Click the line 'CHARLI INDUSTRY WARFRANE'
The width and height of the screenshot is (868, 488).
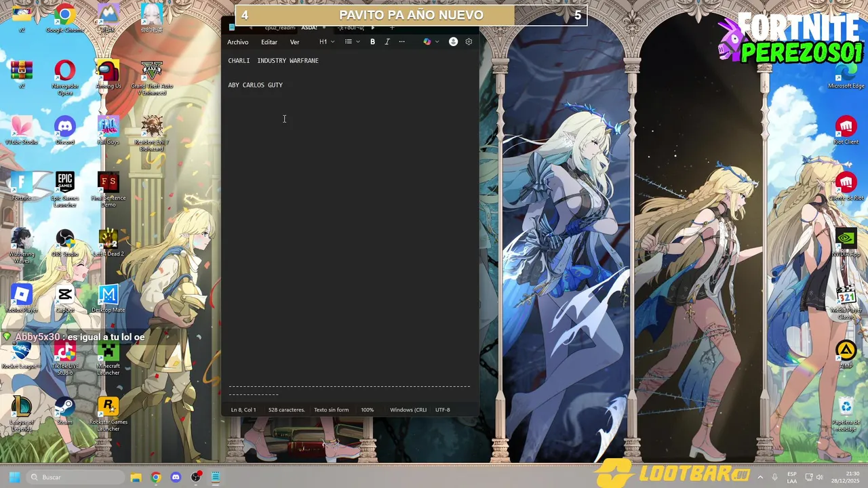[273, 61]
